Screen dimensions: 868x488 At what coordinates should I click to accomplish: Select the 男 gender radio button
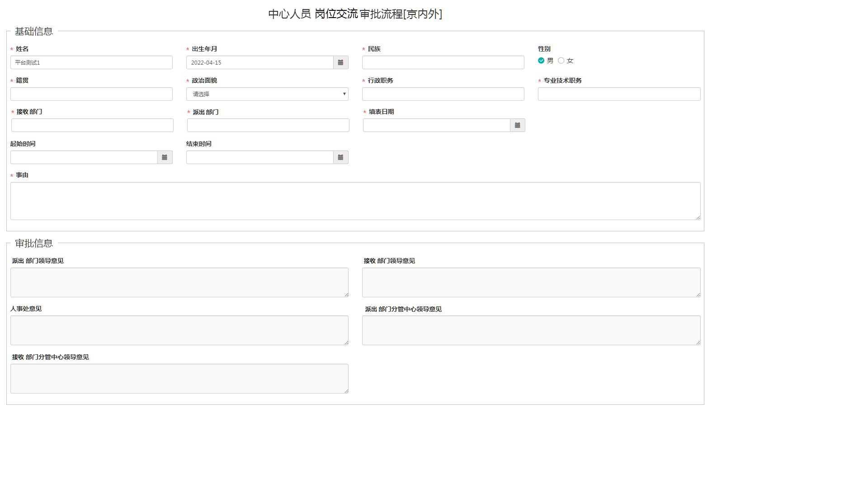541,61
